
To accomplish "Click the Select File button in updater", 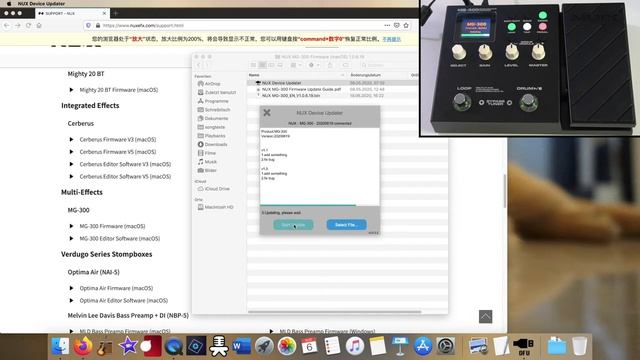I will 346,225.
